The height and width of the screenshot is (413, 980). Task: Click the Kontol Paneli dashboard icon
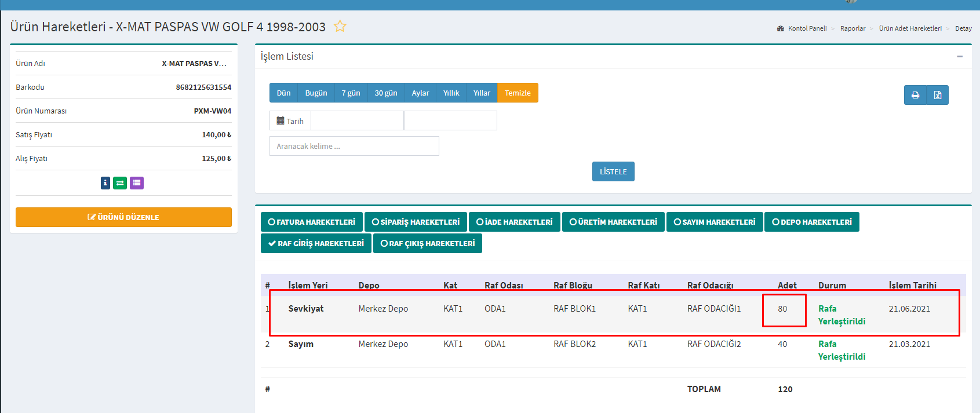pos(781,28)
